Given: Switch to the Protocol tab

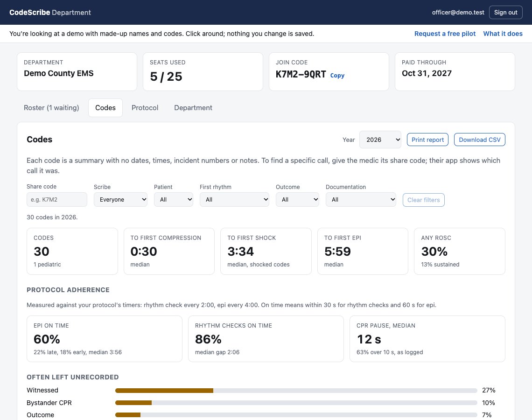Looking at the screenshot, I should tap(145, 107).
